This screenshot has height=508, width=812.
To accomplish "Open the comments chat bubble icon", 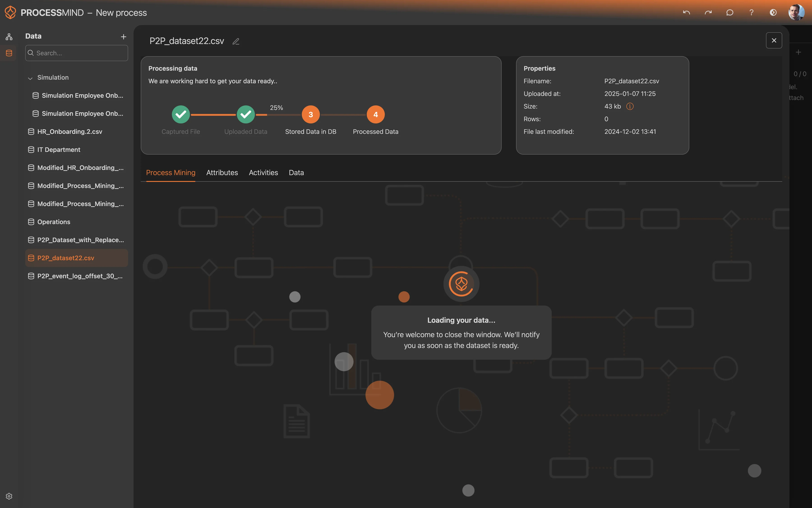I will tap(729, 13).
